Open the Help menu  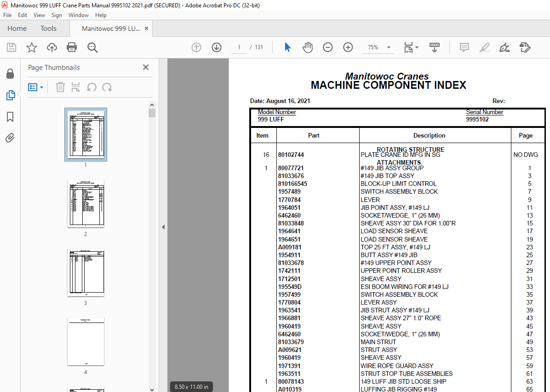point(101,15)
